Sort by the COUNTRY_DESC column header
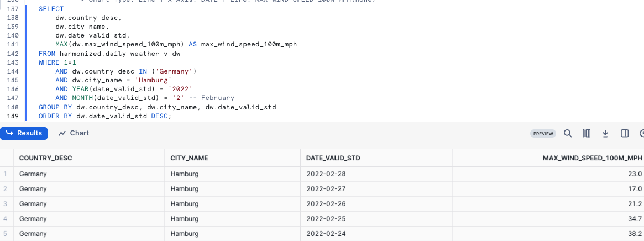Viewport: 644px width, 241px height. tap(45, 158)
